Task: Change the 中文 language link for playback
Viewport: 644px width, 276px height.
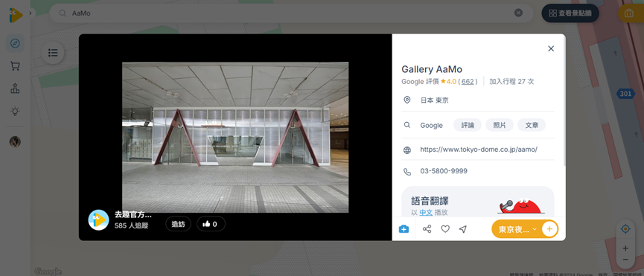Action: click(427, 213)
